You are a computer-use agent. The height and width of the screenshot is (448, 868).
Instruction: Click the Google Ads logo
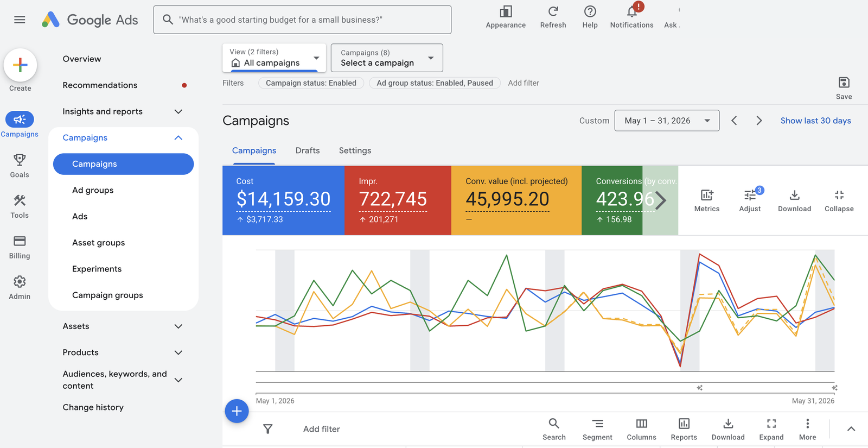coord(90,20)
